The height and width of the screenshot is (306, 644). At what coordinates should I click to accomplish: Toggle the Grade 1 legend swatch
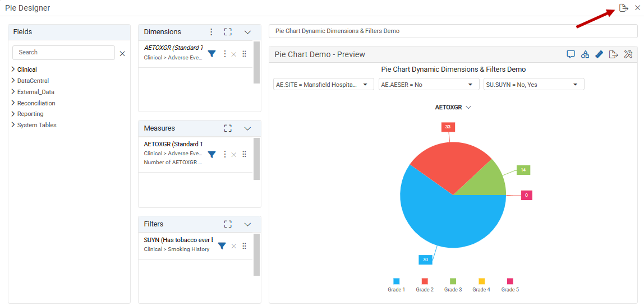tap(397, 281)
